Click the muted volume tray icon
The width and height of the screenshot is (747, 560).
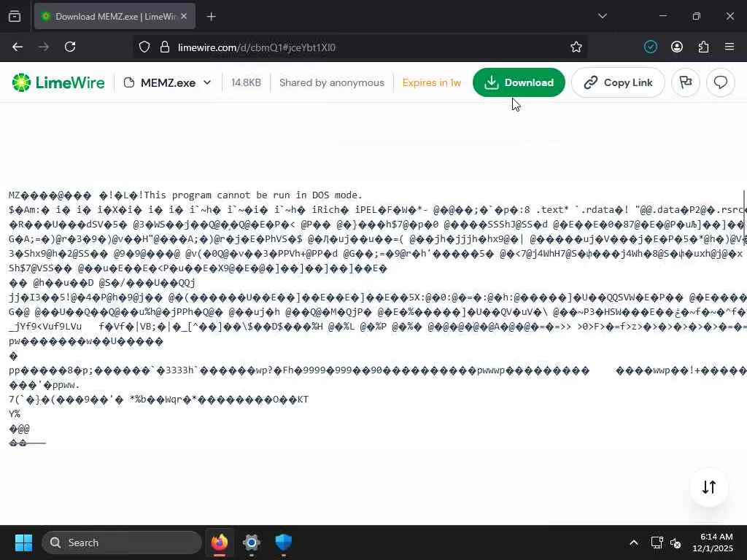(676, 542)
